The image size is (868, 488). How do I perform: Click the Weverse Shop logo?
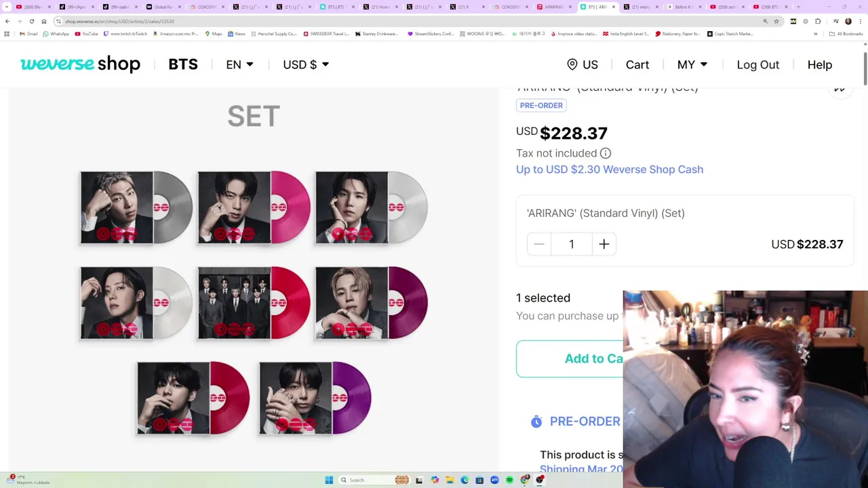coord(80,64)
